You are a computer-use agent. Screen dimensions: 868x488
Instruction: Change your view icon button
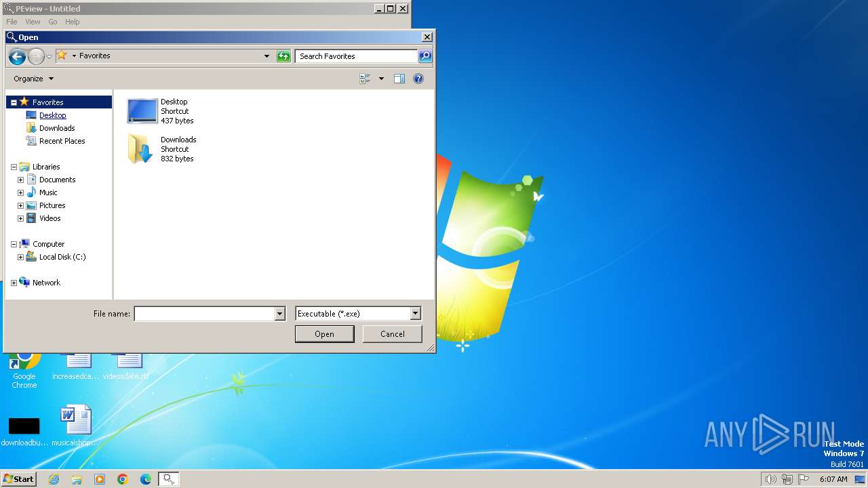(x=365, y=79)
